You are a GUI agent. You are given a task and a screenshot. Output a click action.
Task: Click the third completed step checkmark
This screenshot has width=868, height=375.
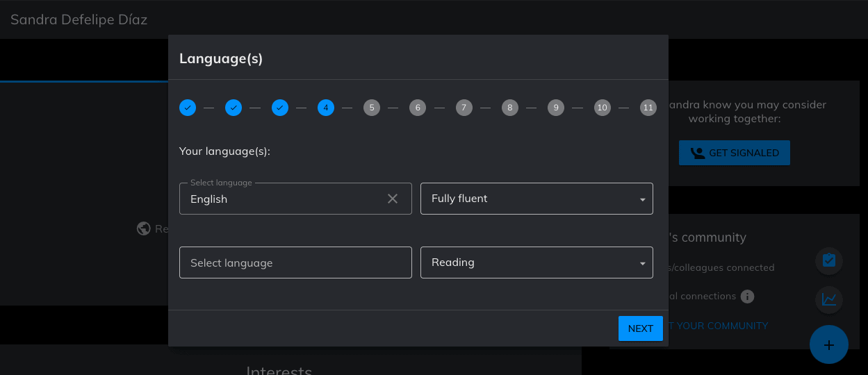point(280,108)
